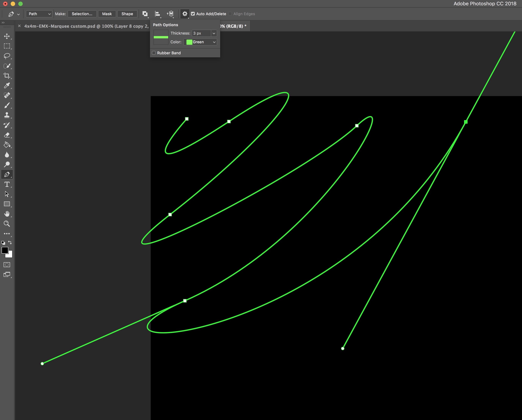Click the yellow minimize window button
This screenshot has width=522, height=420.
(13, 4)
